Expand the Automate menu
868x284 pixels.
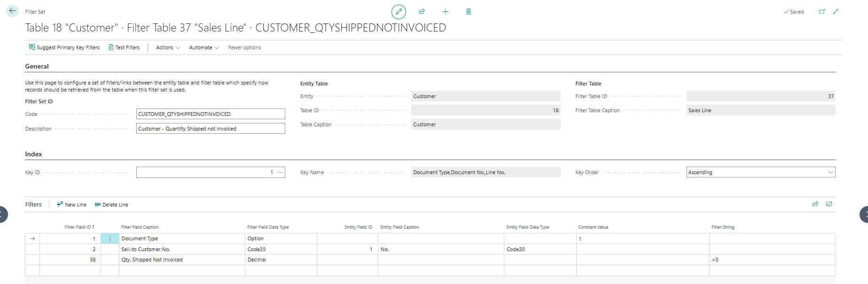[204, 47]
